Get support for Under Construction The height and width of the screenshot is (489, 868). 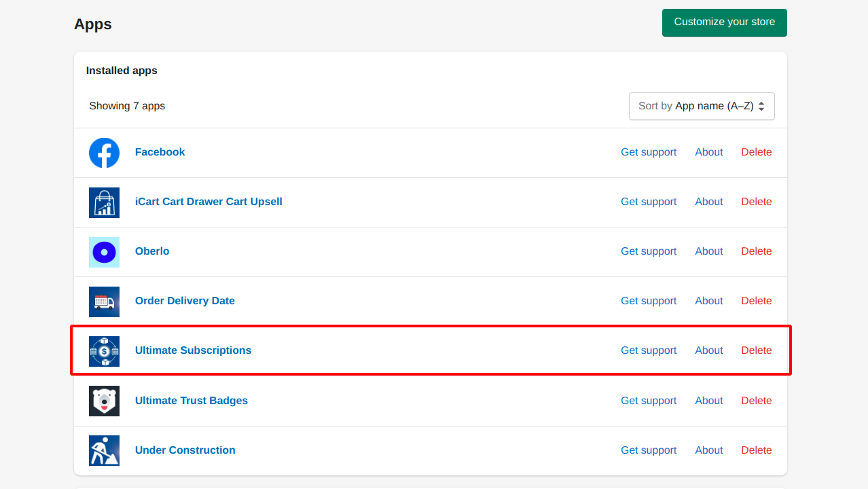(x=649, y=450)
